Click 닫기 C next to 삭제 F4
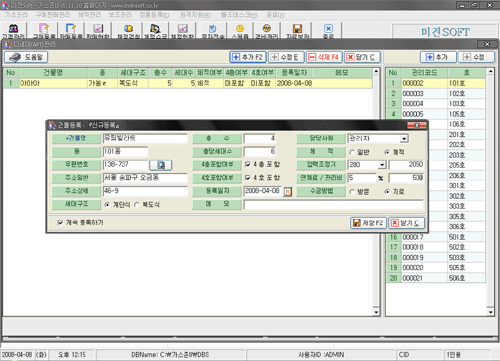500x361 pixels. click(362, 57)
